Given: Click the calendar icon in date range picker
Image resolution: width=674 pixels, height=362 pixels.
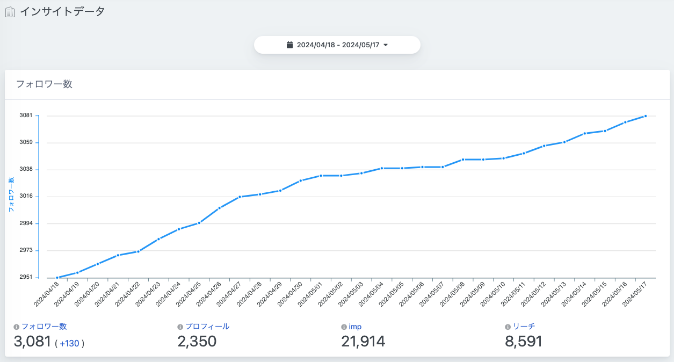Looking at the screenshot, I should 290,45.
